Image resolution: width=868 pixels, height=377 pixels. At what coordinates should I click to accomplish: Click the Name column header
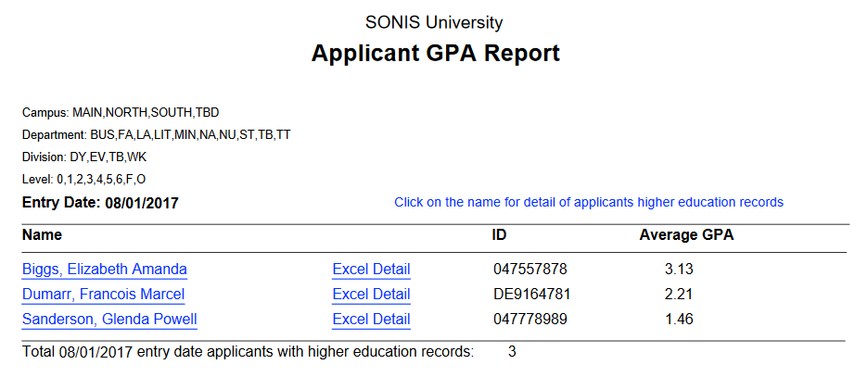point(43,235)
